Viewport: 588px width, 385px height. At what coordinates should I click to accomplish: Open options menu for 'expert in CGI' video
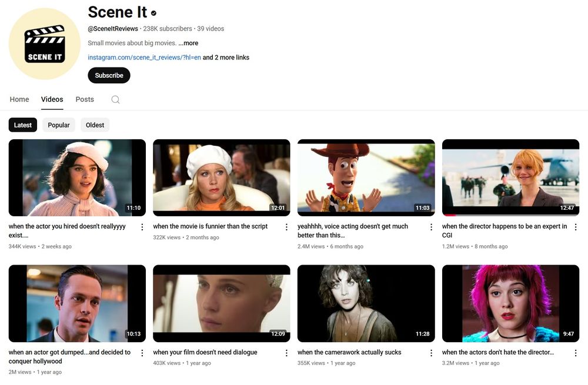(x=576, y=227)
